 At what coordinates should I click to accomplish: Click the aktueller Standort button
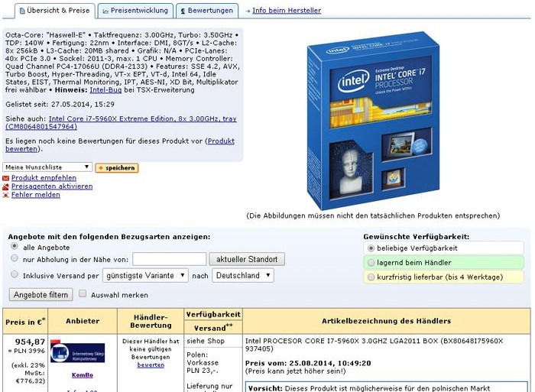[x=247, y=259]
